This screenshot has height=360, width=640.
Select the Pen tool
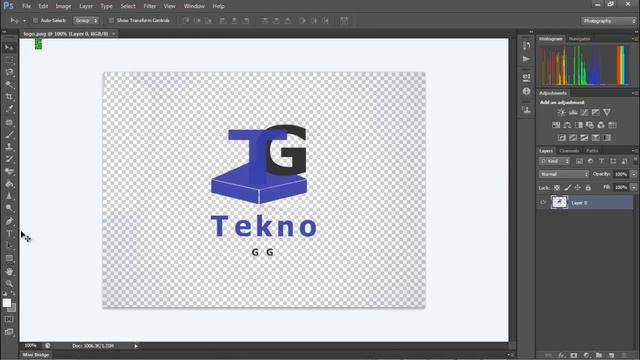coord(9,221)
